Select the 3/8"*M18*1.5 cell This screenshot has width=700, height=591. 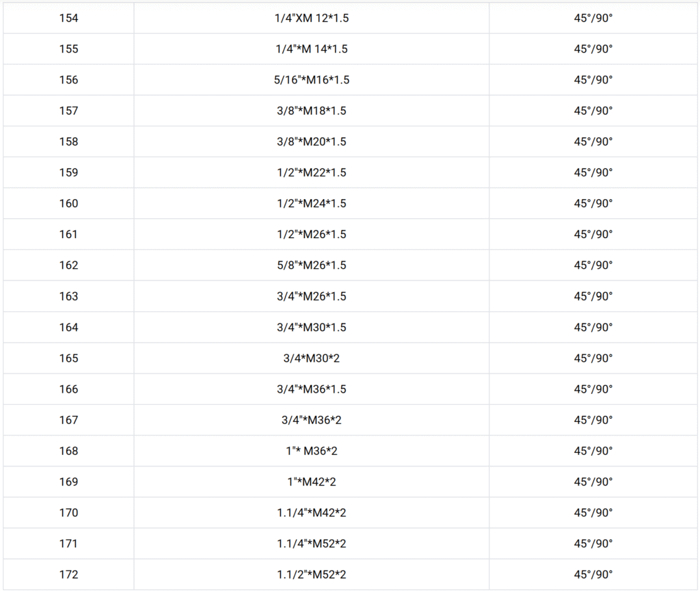point(311,111)
